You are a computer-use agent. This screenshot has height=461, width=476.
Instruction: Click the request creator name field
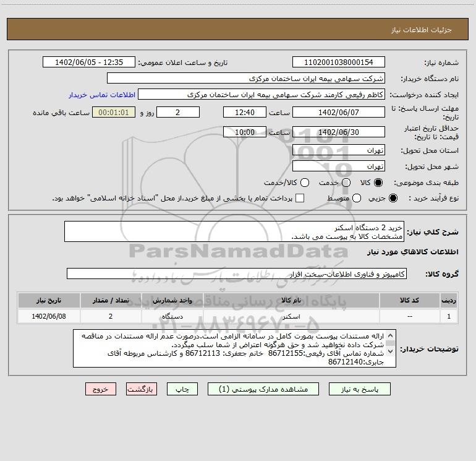(x=261, y=95)
